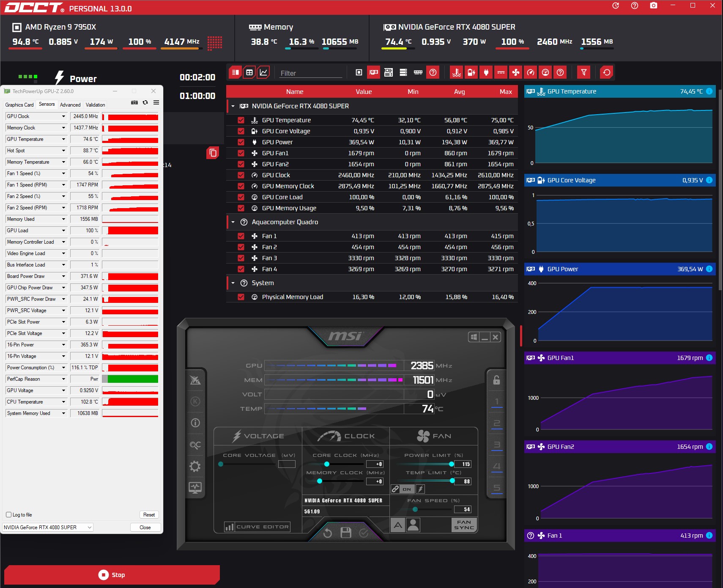The height and width of the screenshot is (588, 723).
Task: Open the GPU Clock sensor dropdown arrow
Action: click(63, 116)
